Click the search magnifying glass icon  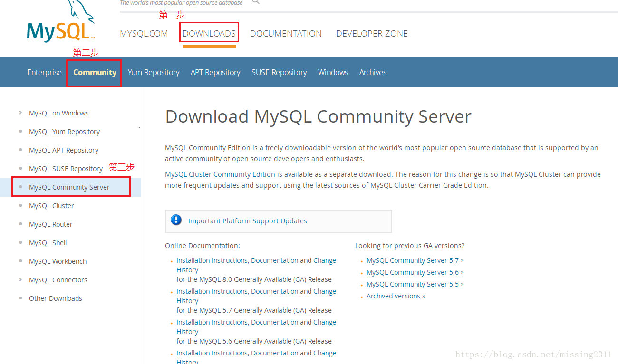pyautogui.click(x=255, y=2)
